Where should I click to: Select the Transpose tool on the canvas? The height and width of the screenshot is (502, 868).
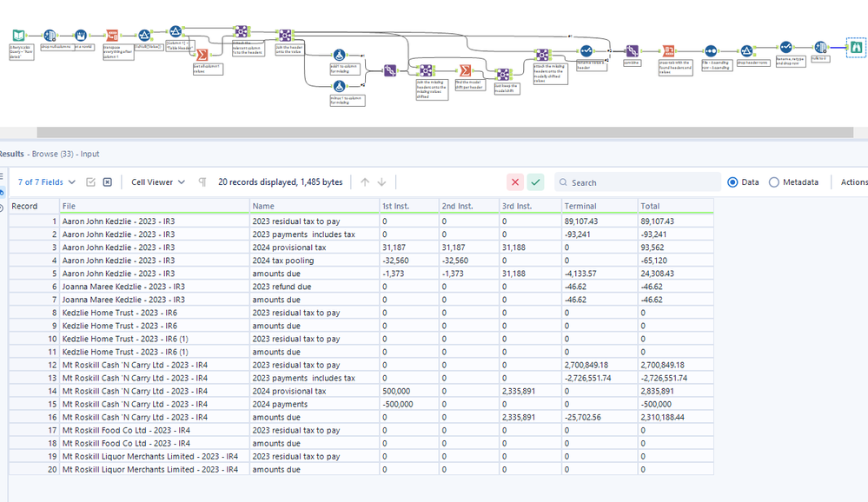click(112, 36)
